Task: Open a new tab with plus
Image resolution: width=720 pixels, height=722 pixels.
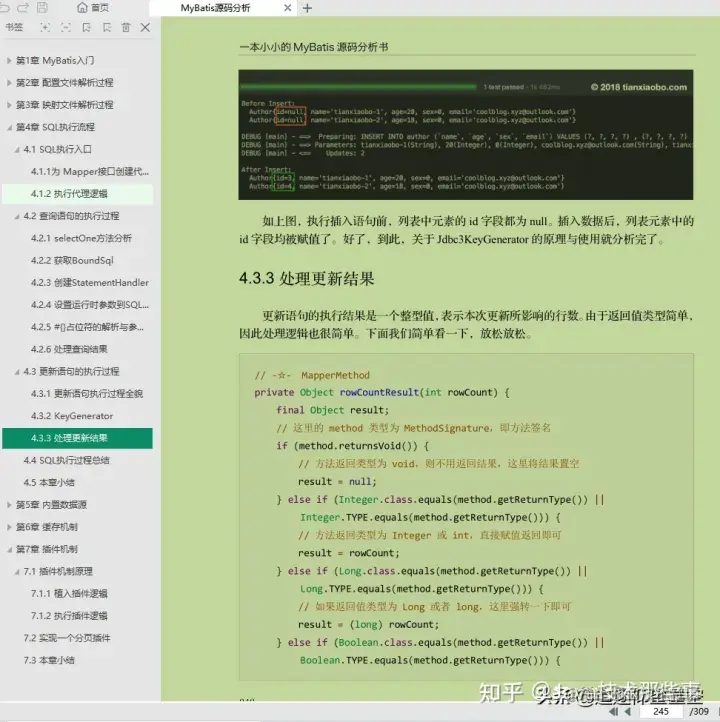Action: [308, 8]
